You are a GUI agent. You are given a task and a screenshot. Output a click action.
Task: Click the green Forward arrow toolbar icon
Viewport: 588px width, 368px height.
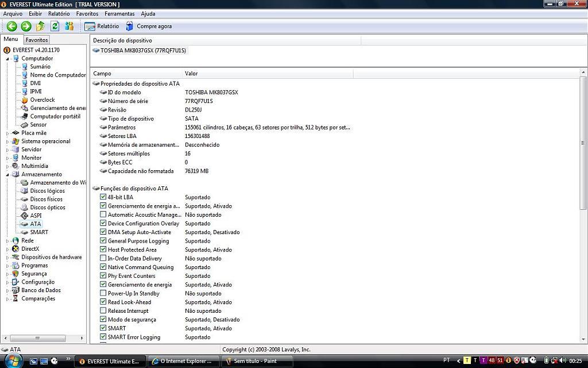(26, 26)
